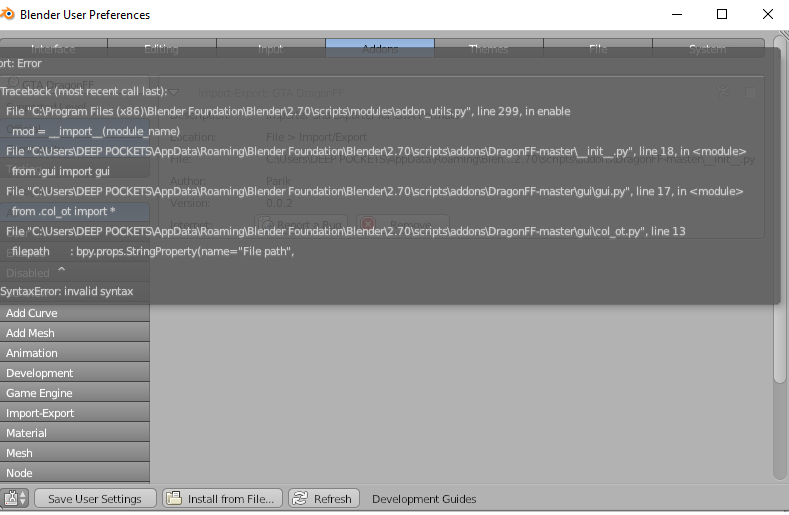Select the Mesh category
Viewport: 789px width, 515px height.
[x=74, y=453]
